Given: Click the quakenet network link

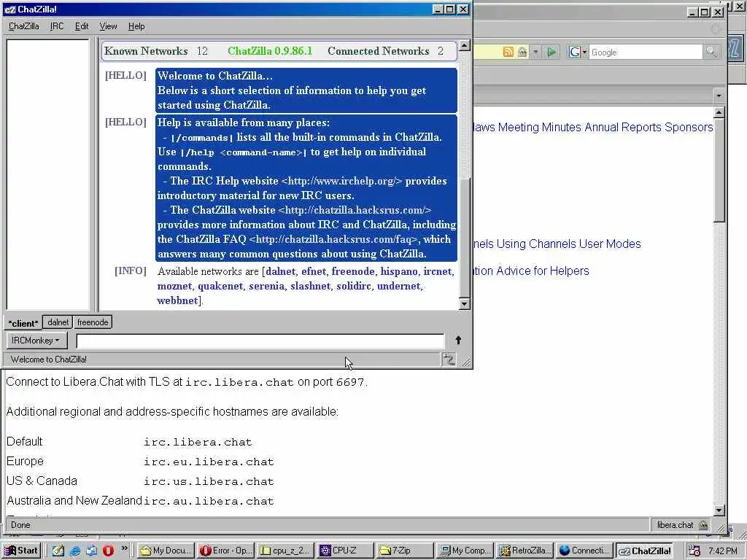Looking at the screenshot, I should [x=220, y=286].
